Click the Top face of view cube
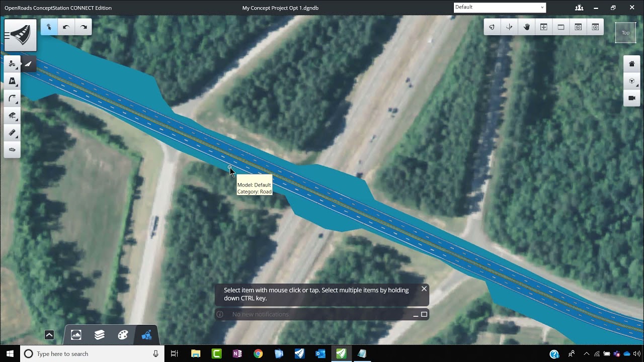Image resolution: width=644 pixels, height=362 pixels. [625, 33]
